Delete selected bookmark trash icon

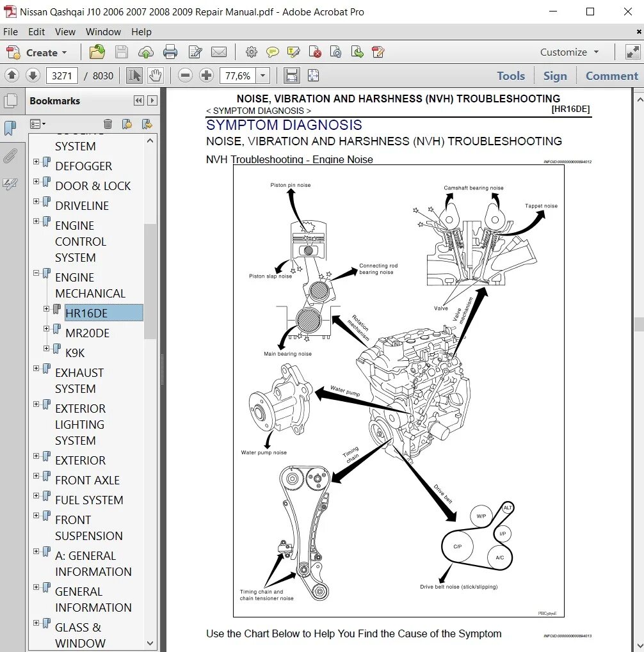click(x=108, y=124)
